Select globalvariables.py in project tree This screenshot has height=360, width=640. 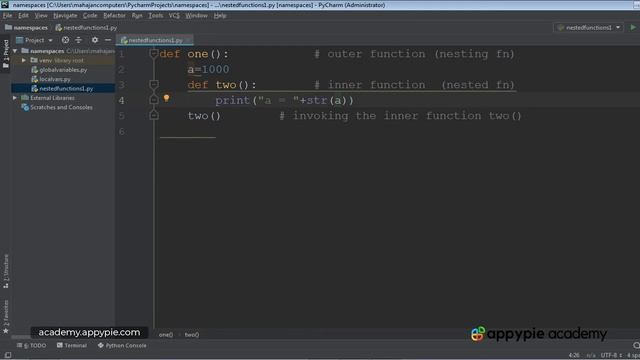[63, 70]
